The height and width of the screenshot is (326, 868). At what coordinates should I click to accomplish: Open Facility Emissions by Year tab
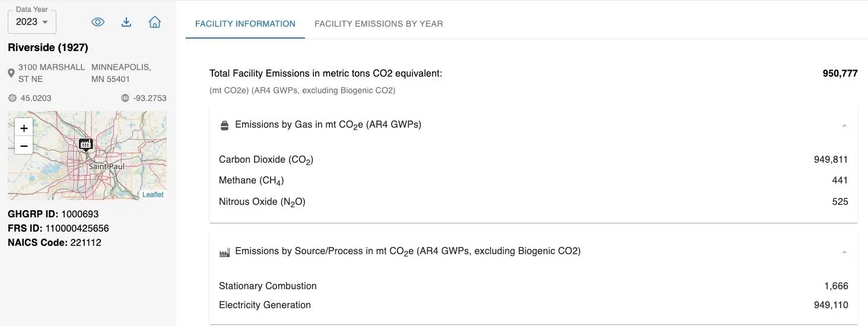coord(379,24)
